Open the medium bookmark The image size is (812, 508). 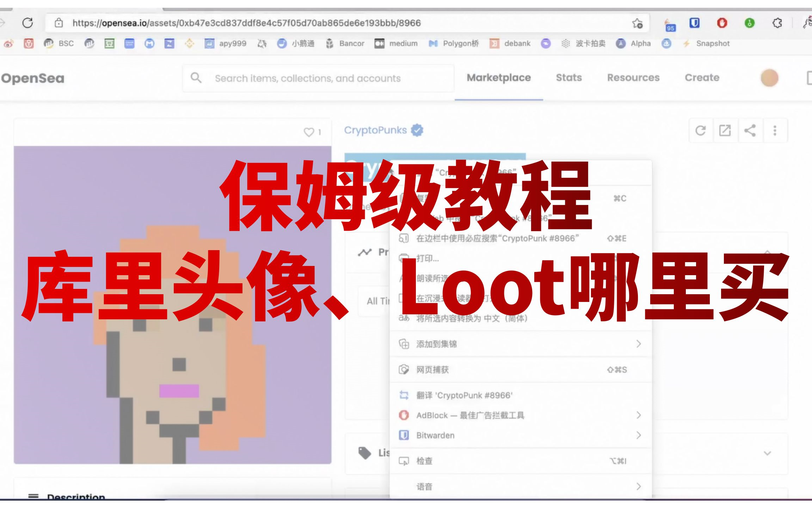(396, 43)
